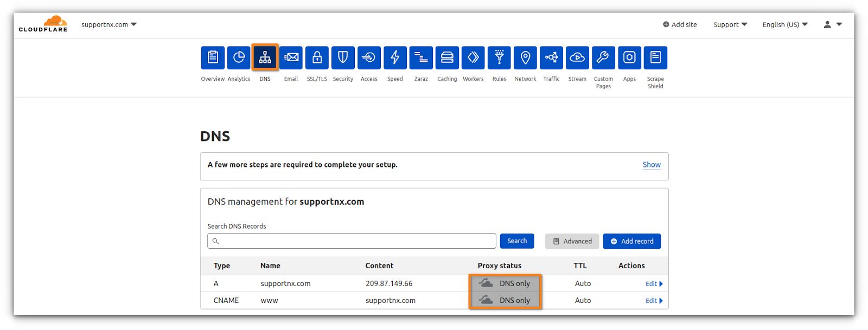This screenshot has height=330, width=868.
Task: Open the Access login icon
Action: [x=369, y=57]
